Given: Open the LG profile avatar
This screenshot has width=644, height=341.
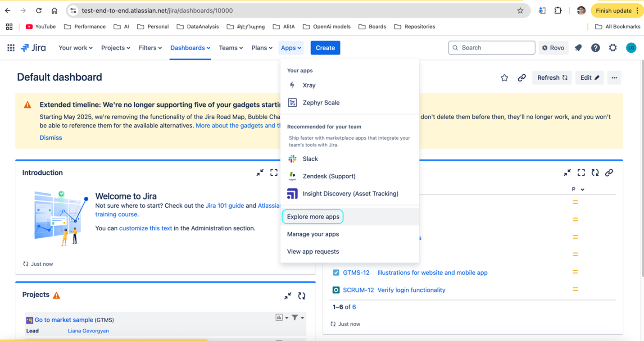Looking at the screenshot, I should click(x=631, y=48).
